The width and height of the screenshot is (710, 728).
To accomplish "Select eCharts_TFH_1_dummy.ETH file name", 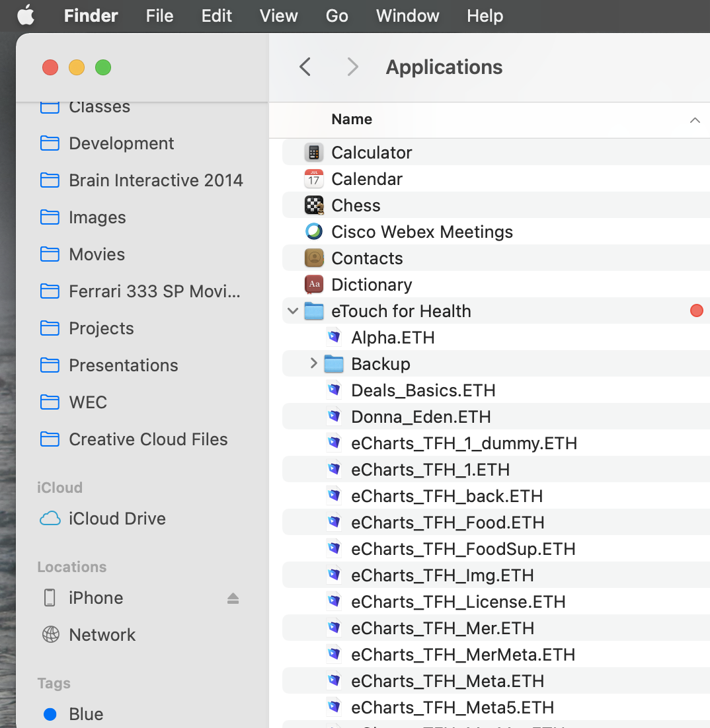I will 463,443.
